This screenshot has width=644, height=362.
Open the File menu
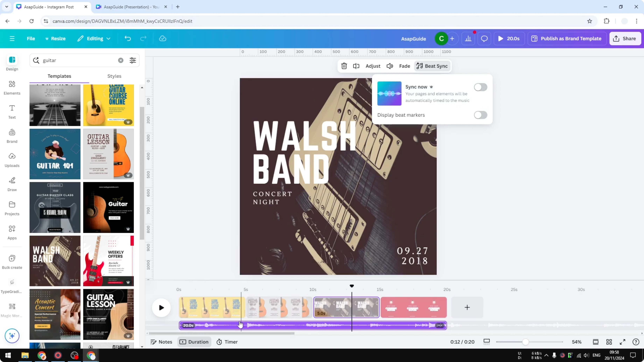pos(31,38)
